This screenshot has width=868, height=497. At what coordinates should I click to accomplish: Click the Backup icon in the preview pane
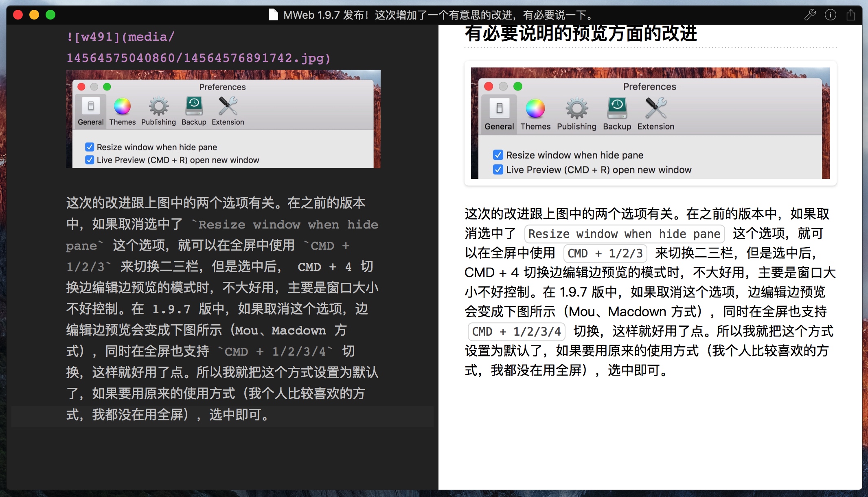click(617, 108)
